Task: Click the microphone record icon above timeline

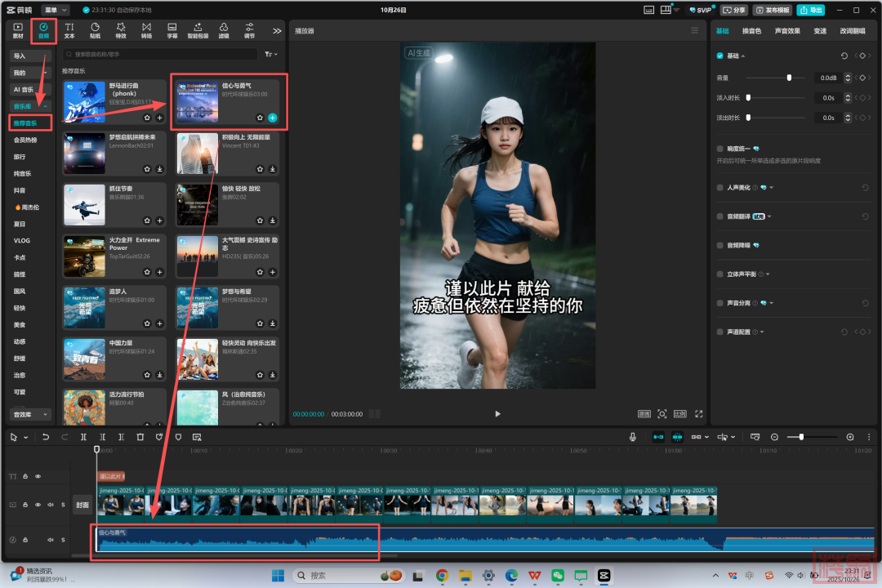Action: (x=633, y=437)
